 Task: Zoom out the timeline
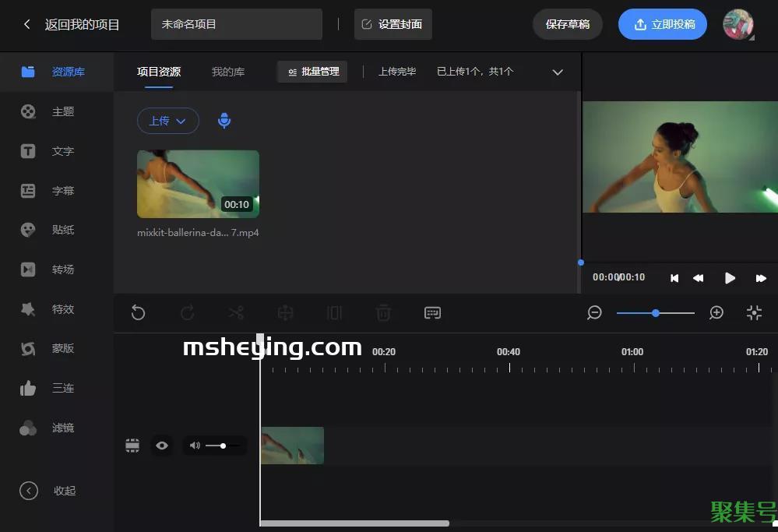click(594, 312)
